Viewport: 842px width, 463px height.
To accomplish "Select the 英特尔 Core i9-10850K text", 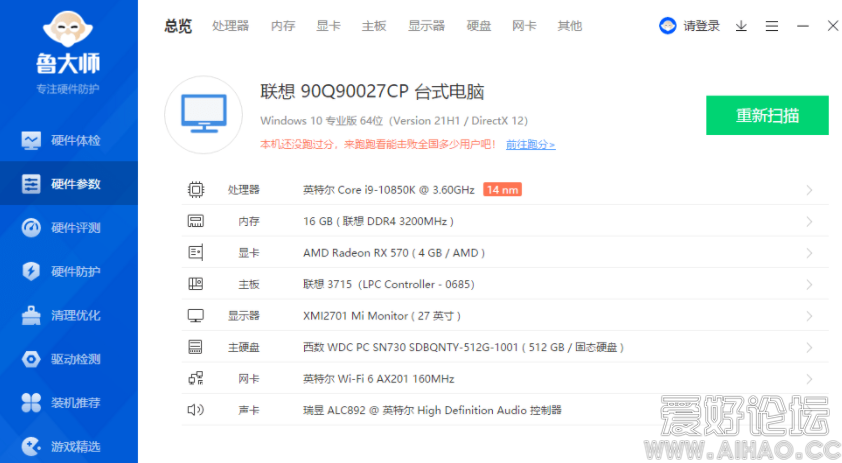I will click(389, 190).
